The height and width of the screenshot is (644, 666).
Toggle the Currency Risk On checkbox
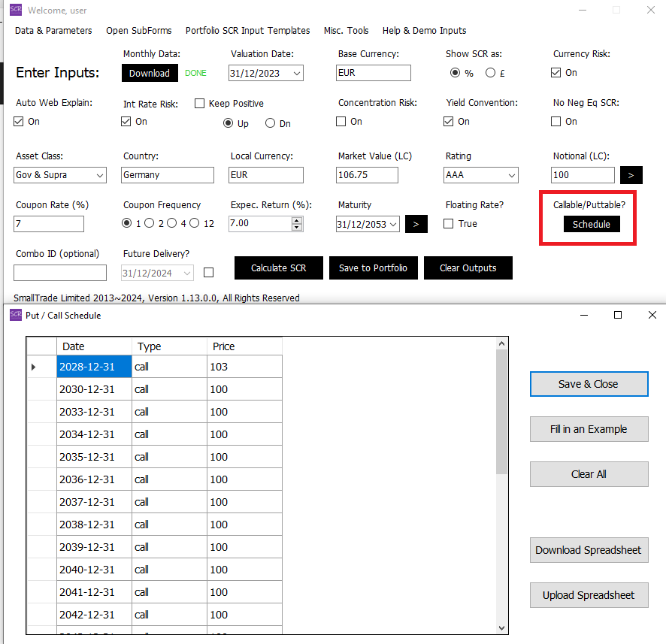[x=556, y=73]
